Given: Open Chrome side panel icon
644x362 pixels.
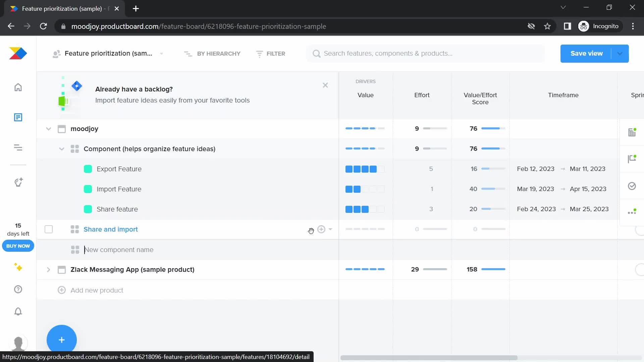Looking at the screenshot, I should [567, 26].
